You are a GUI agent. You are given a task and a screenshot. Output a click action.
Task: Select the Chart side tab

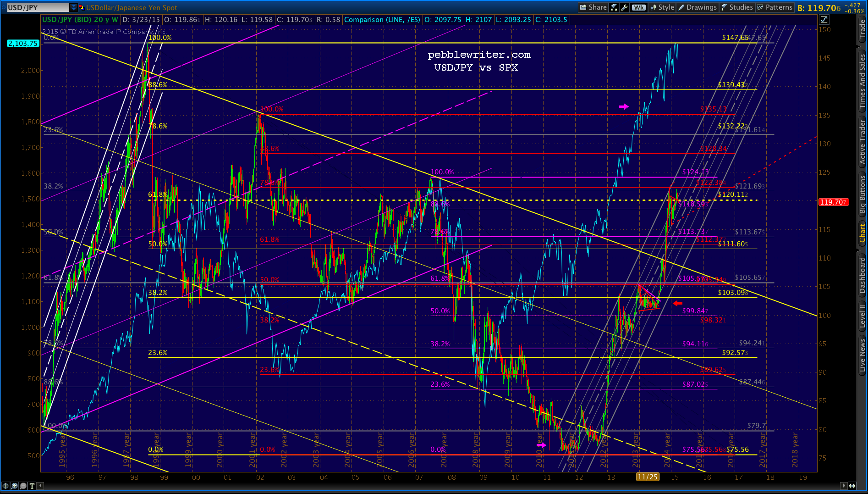[863, 233]
